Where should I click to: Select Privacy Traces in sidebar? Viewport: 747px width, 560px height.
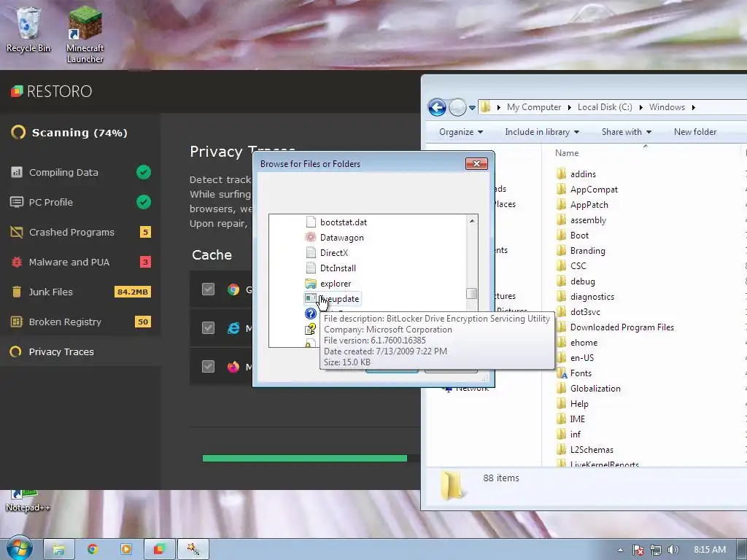[x=61, y=352]
